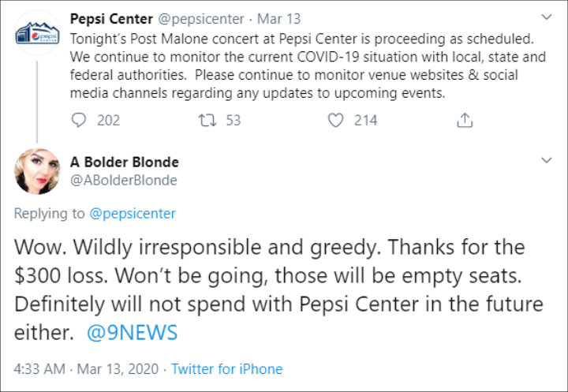Click the Pepsi Center profile avatar

click(37, 34)
